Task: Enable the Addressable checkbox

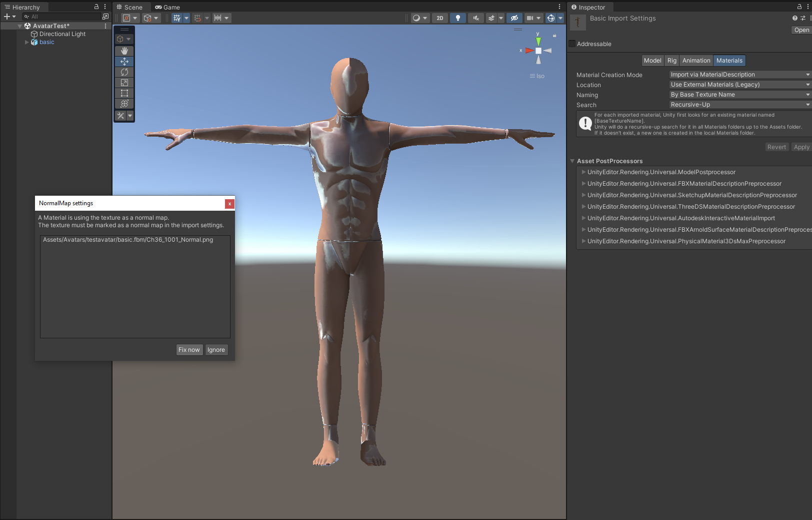Action: (572, 44)
